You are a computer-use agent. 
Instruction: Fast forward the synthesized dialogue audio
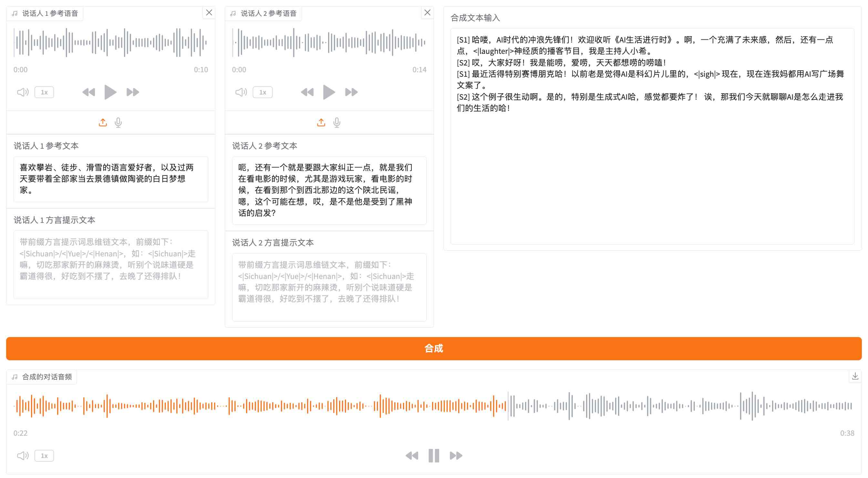click(456, 455)
